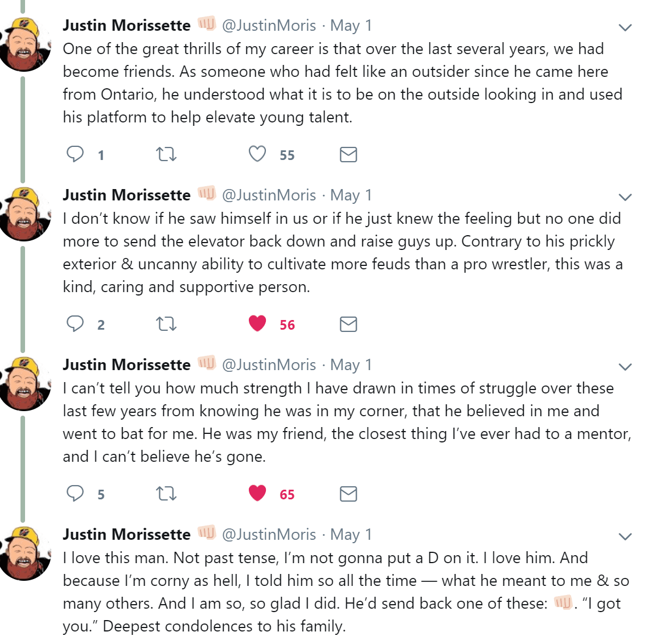Retweet the tweet ending 'elevate young talent'

166,154
